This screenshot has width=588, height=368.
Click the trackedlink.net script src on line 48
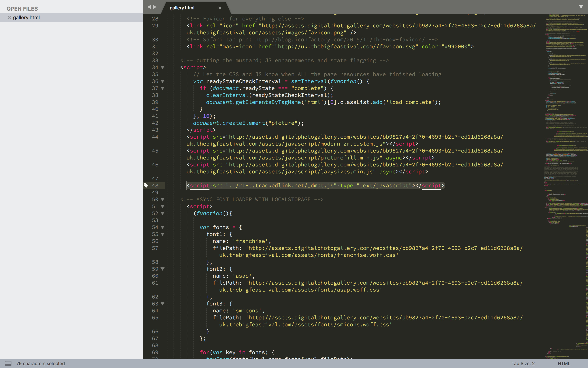coord(281,185)
